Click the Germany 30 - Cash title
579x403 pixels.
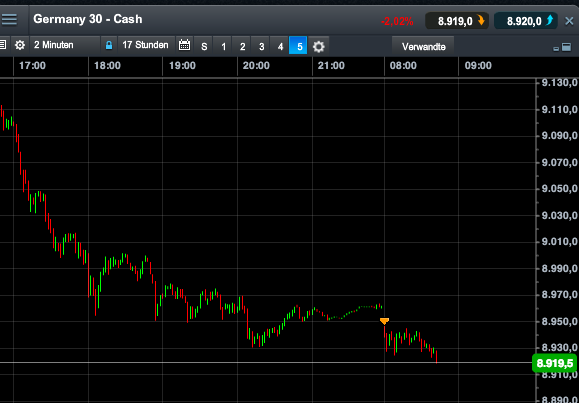click(x=88, y=19)
